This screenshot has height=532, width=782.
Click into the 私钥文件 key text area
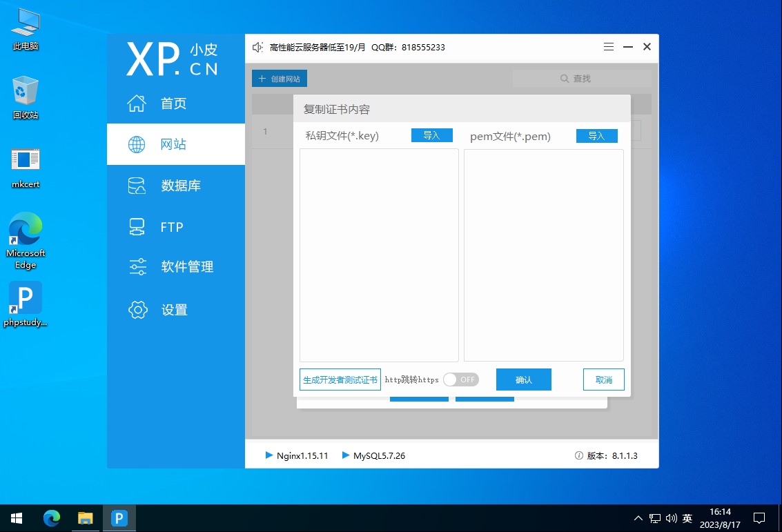click(379, 255)
